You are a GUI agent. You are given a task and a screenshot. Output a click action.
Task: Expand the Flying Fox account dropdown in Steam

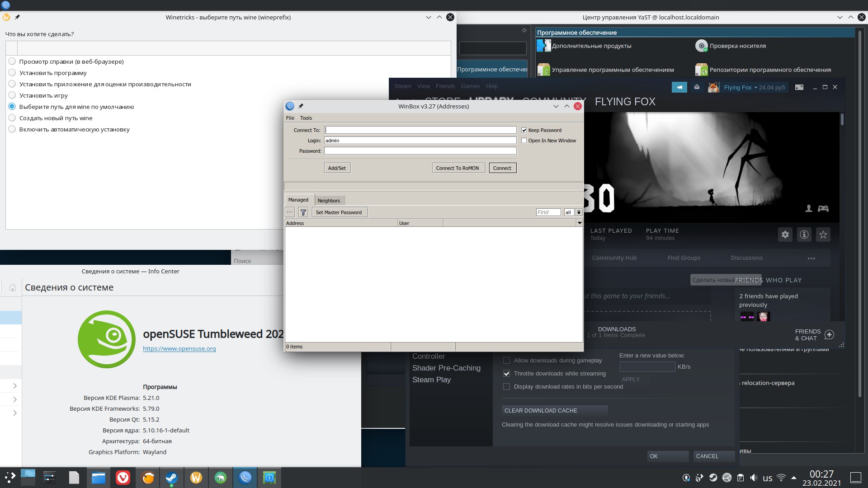[755, 87]
